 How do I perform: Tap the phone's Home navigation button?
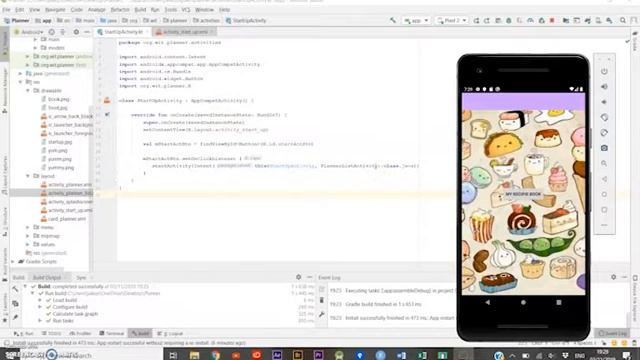(523, 302)
